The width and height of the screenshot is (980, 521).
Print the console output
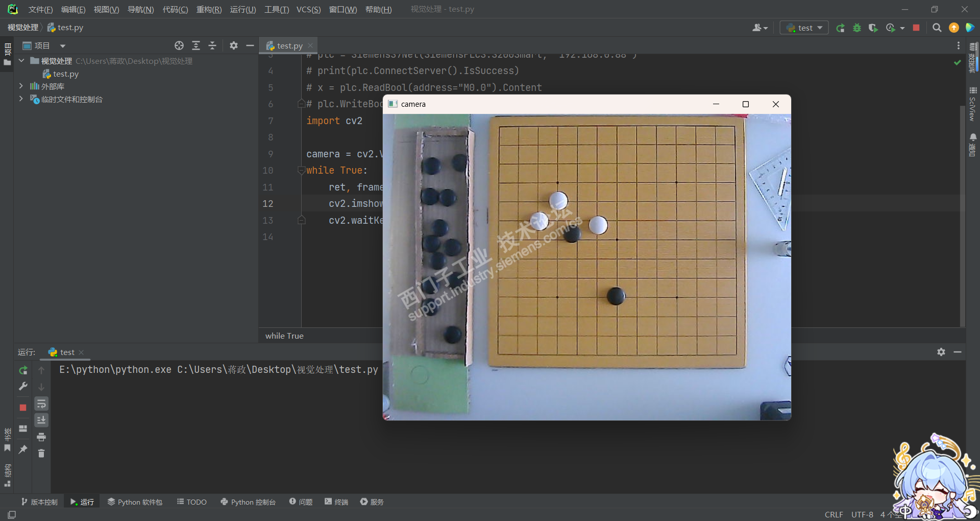[x=41, y=437]
